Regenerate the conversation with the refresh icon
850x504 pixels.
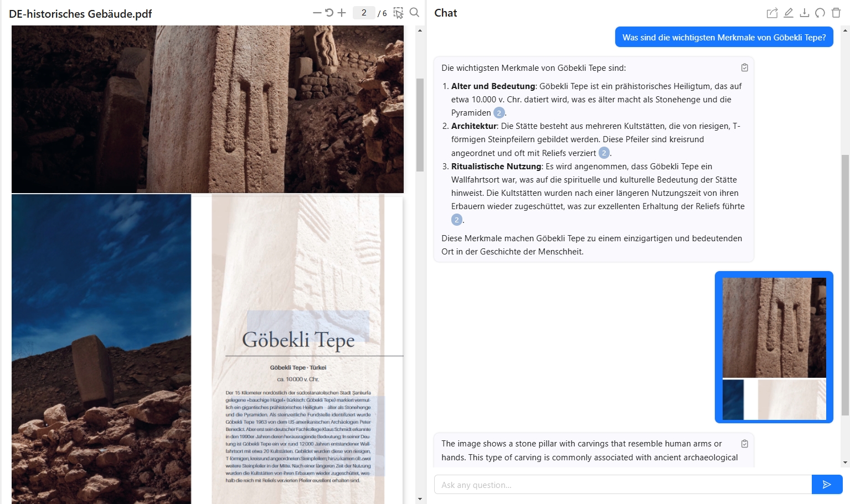[820, 12]
